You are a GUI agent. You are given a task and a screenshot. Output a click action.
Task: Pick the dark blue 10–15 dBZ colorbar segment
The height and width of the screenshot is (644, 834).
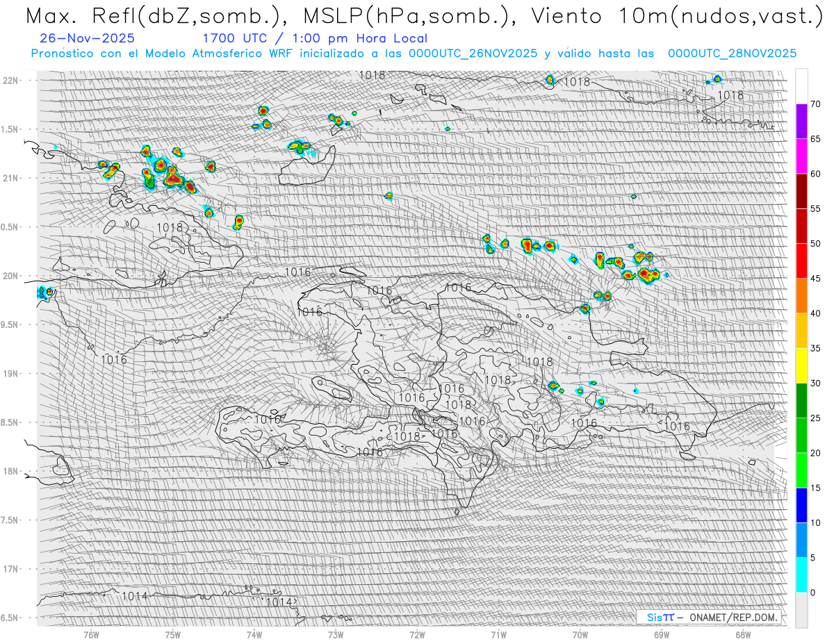point(801,505)
